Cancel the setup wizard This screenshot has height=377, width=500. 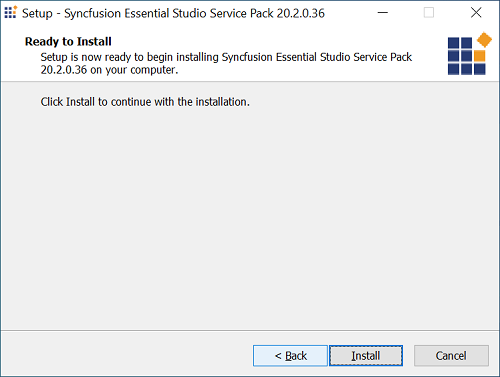click(x=451, y=356)
